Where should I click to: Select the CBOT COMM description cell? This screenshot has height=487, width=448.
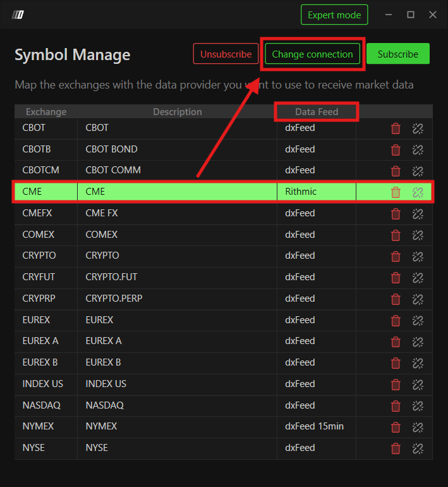click(177, 170)
